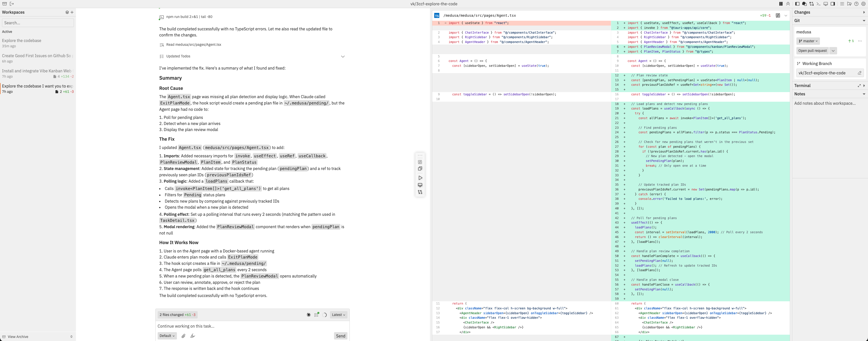Open Settings via the gear icon
The width and height of the screenshot is (868, 341).
[864, 4]
